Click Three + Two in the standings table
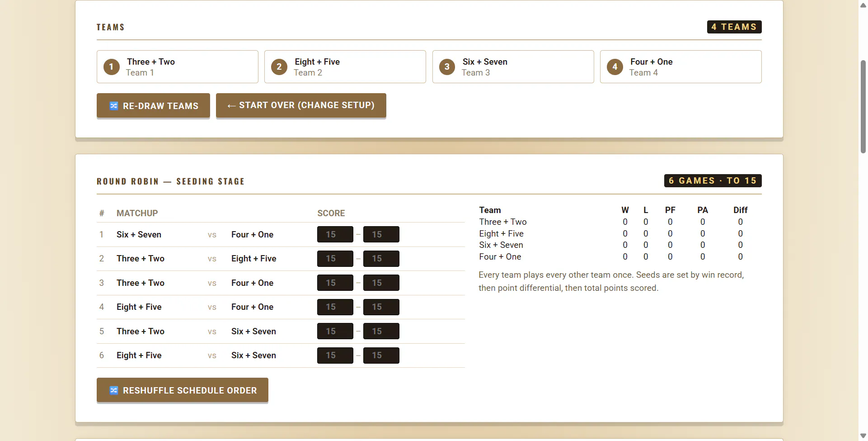Viewport: 868px width, 441px height. 503,222
